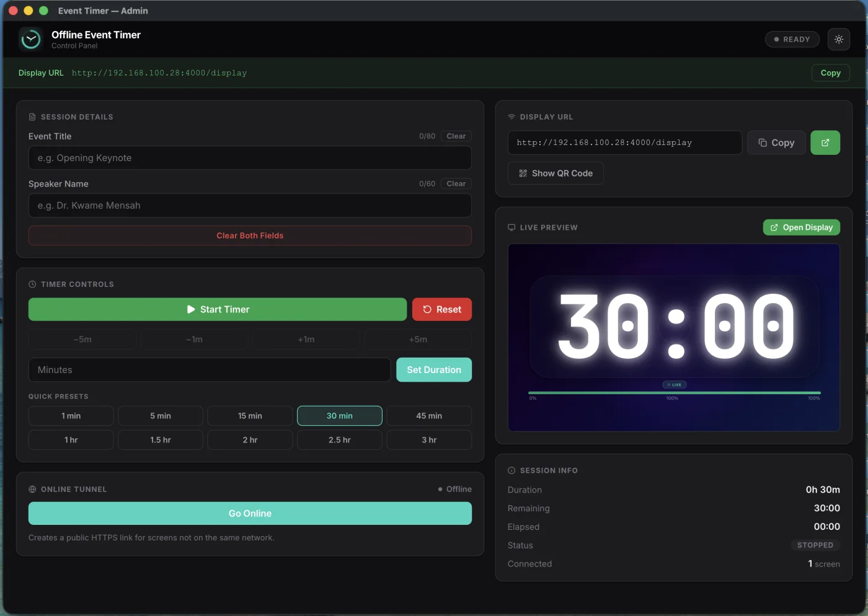The image size is (868, 616).
Task: Open Display from Live Preview header
Action: [801, 227]
